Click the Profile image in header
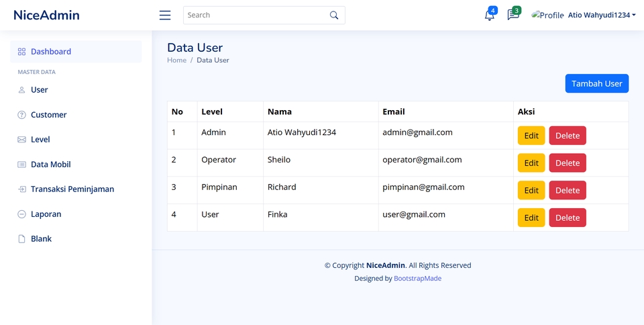Image resolution: width=644 pixels, height=325 pixels. coord(547,15)
